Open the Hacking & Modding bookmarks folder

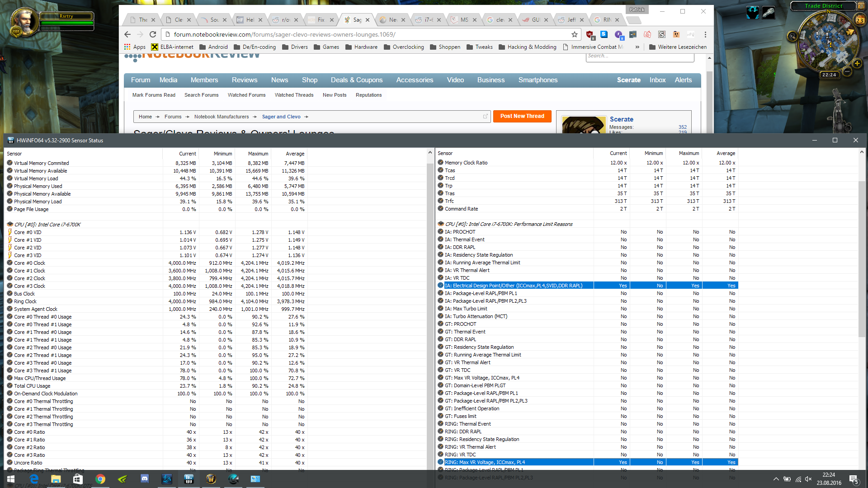click(x=527, y=47)
